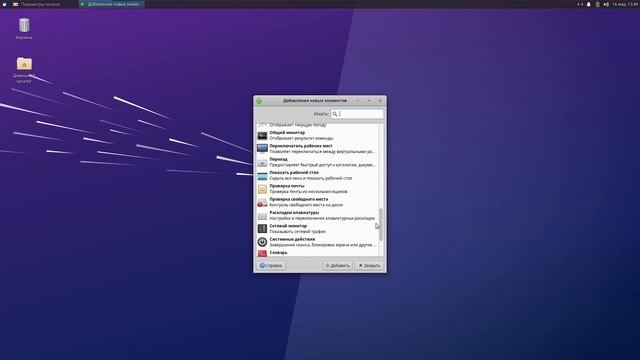Click the clock showing date in panel
Viewport: 640px width, 360px height.
pyautogui.click(x=624, y=4)
